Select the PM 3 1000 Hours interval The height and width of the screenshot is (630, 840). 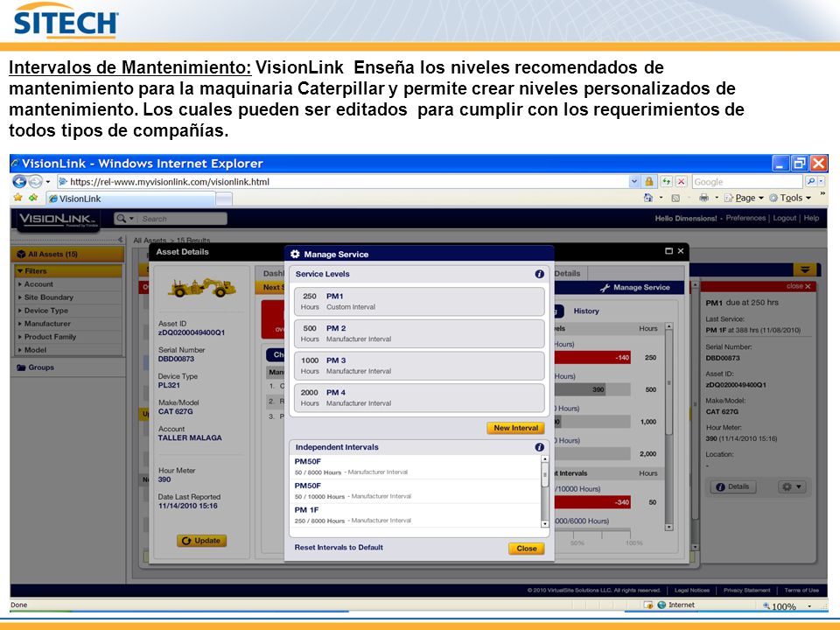click(419, 366)
